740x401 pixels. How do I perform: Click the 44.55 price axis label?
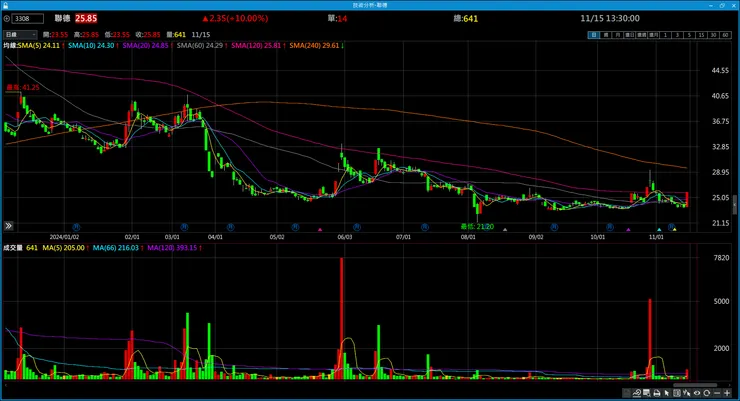[x=720, y=70]
